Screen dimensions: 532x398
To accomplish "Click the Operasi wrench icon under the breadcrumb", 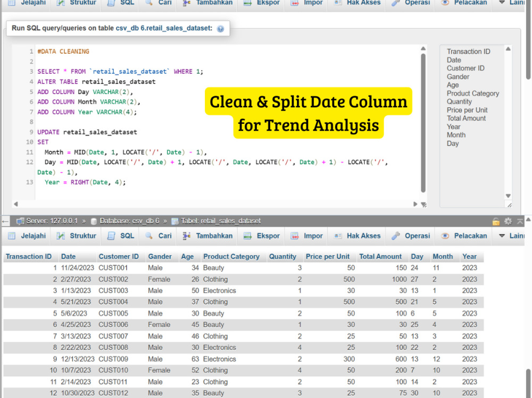I will (395, 236).
